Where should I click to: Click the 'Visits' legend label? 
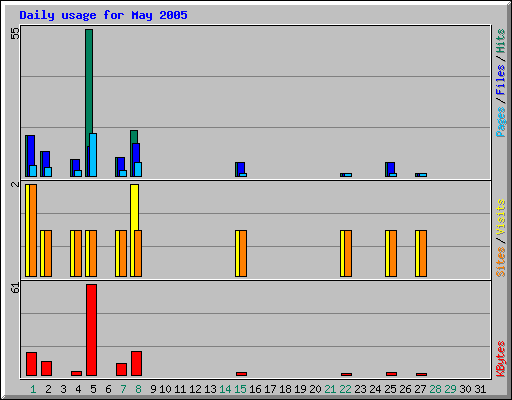click(501, 218)
